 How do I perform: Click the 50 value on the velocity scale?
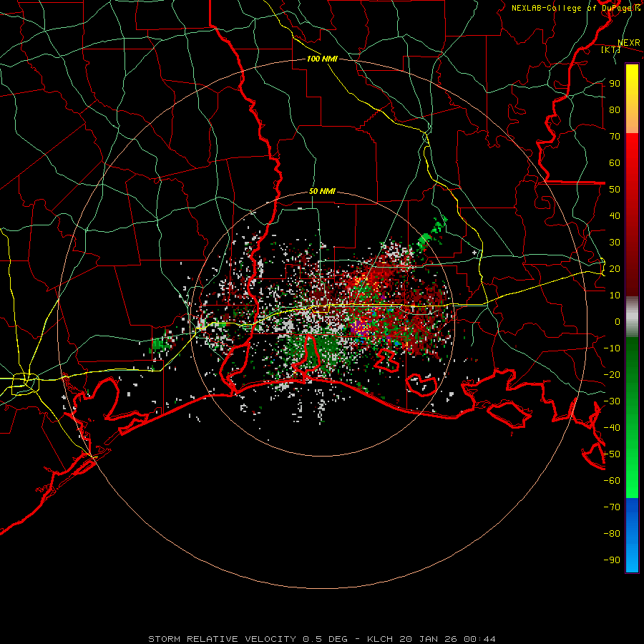pyautogui.click(x=615, y=190)
